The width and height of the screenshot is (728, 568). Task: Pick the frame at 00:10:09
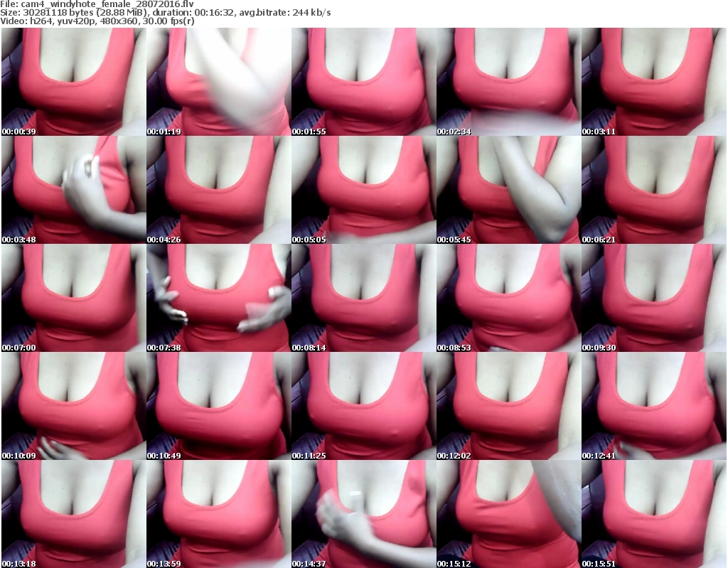coord(73,406)
